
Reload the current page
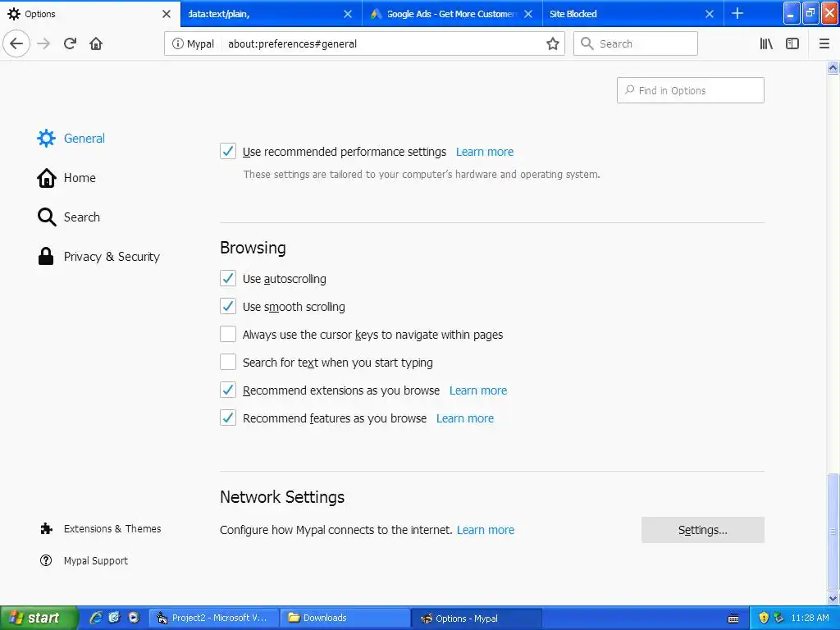(70, 43)
